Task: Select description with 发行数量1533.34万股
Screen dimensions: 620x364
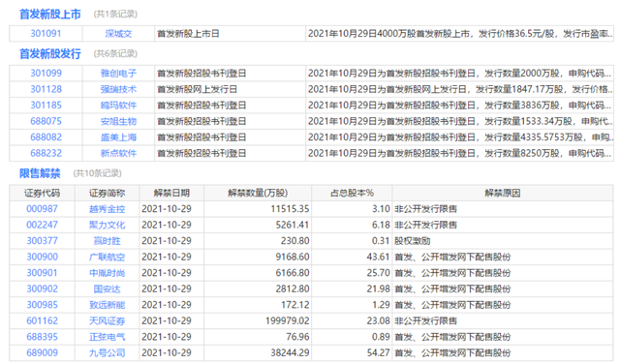Action: click(460, 121)
